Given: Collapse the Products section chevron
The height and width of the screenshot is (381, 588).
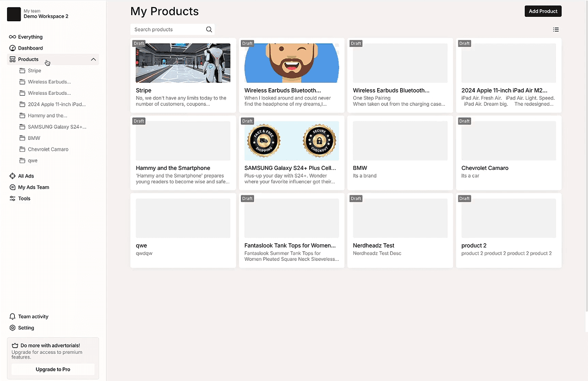Looking at the screenshot, I should [x=93, y=59].
